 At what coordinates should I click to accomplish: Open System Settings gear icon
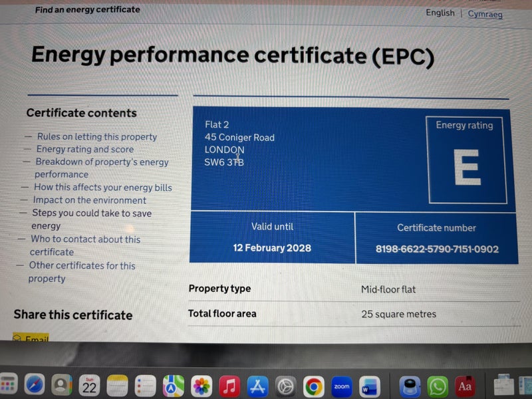[285, 384]
